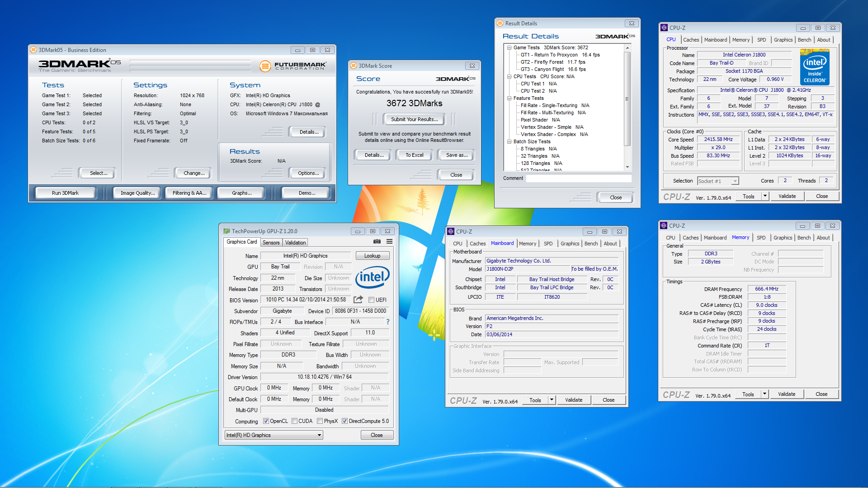This screenshot has height=488, width=868.
Task: Click the Demo... button
Action: 307,193
